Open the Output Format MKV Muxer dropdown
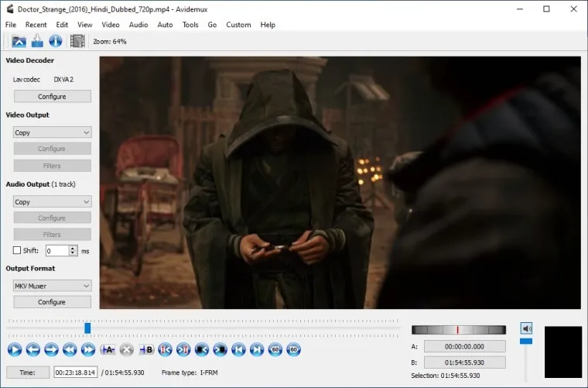This screenshot has height=388, width=588. click(52, 286)
